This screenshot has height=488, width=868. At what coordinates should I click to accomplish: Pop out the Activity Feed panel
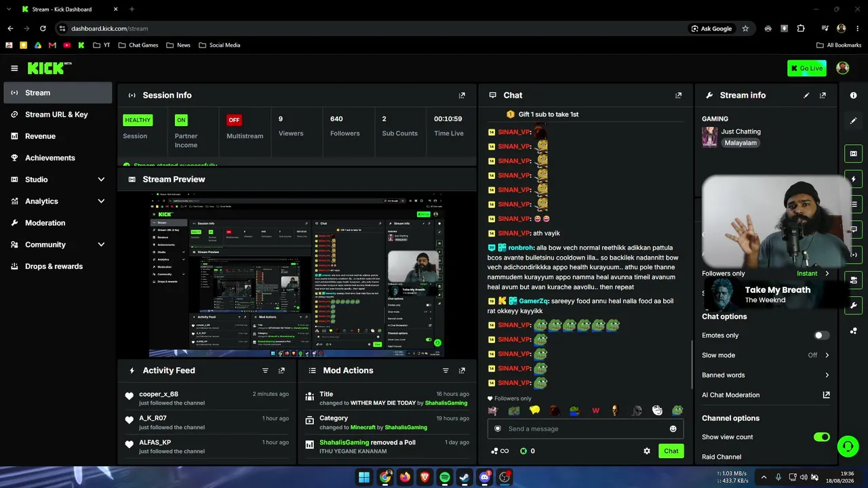(x=281, y=371)
